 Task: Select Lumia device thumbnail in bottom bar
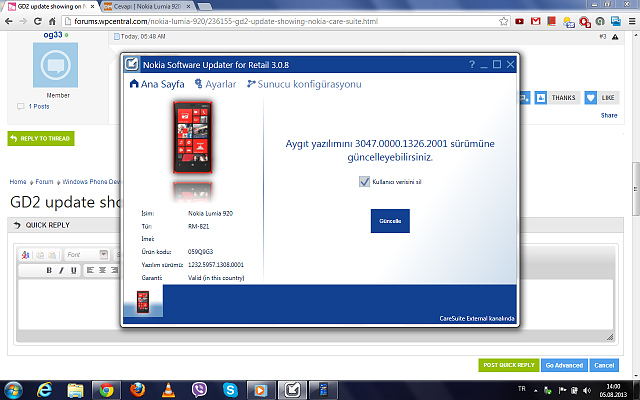point(143,302)
